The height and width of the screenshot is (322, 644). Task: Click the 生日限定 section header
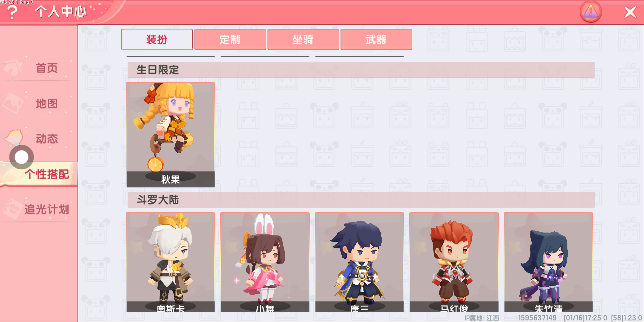coord(361,70)
